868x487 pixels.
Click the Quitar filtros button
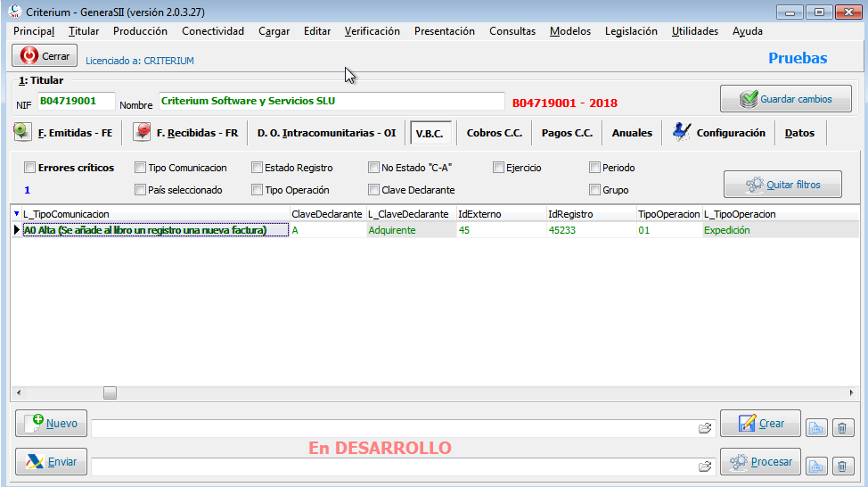[782, 185]
